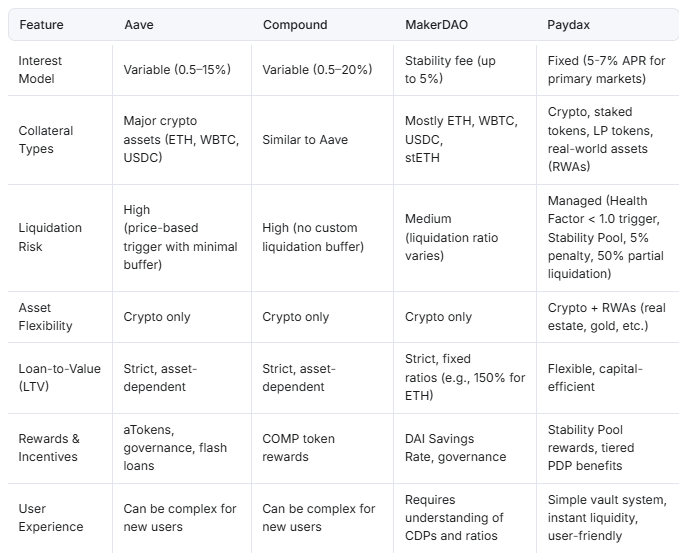Click the DAI Savings Rate, governance cell

[x=455, y=447]
